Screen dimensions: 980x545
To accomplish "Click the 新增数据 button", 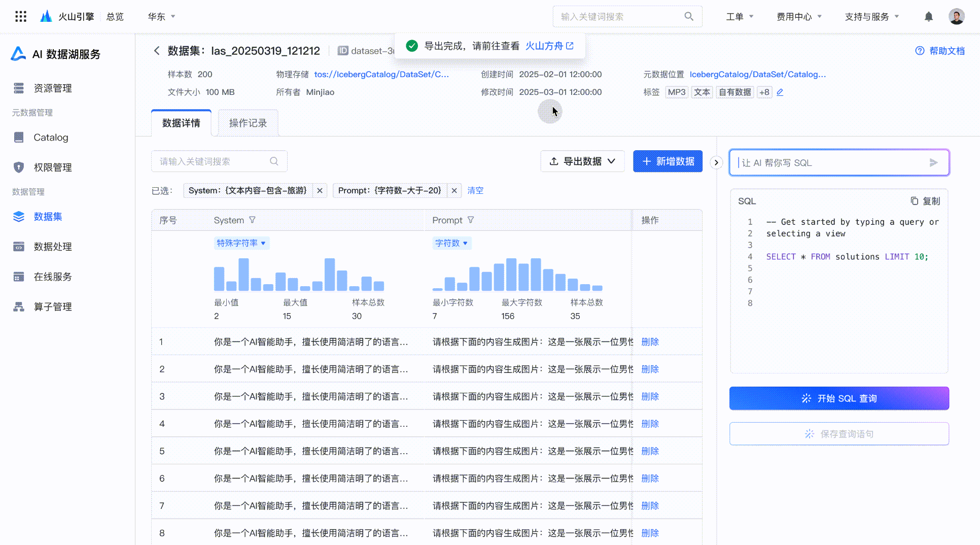I will coord(668,161).
